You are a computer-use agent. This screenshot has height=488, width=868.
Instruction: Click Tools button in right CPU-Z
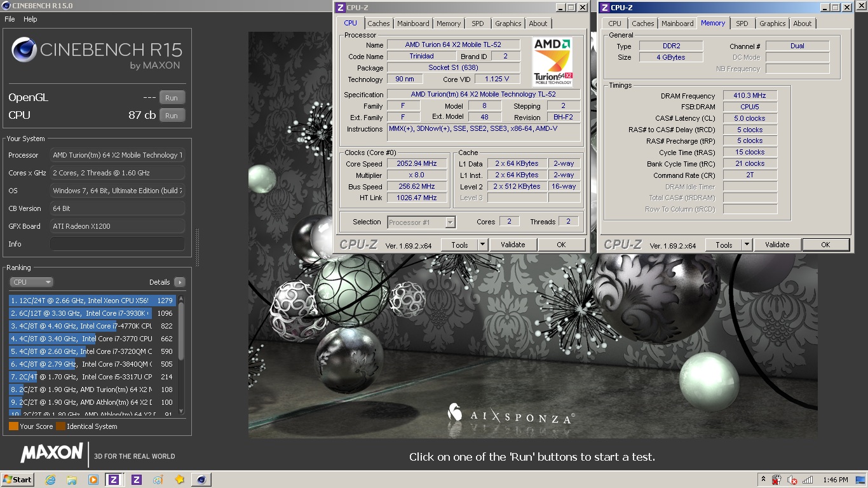724,245
